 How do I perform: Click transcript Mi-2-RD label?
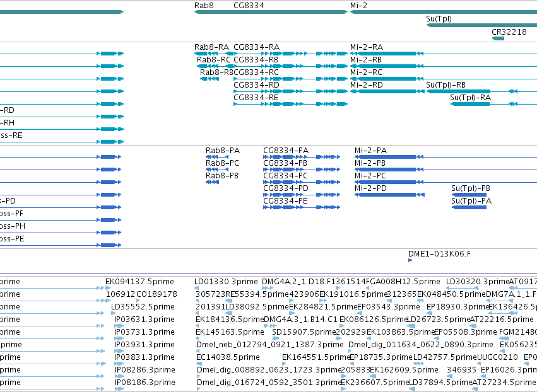(x=367, y=85)
